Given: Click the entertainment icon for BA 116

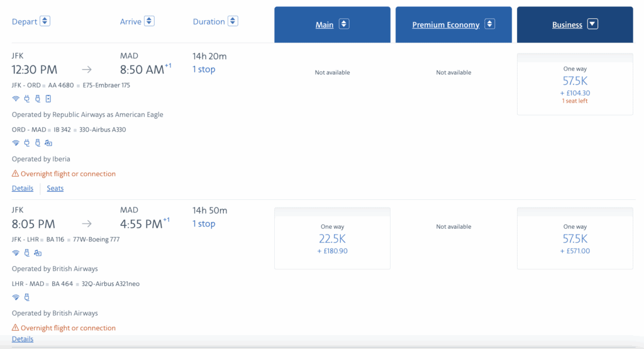Looking at the screenshot, I should point(38,253).
